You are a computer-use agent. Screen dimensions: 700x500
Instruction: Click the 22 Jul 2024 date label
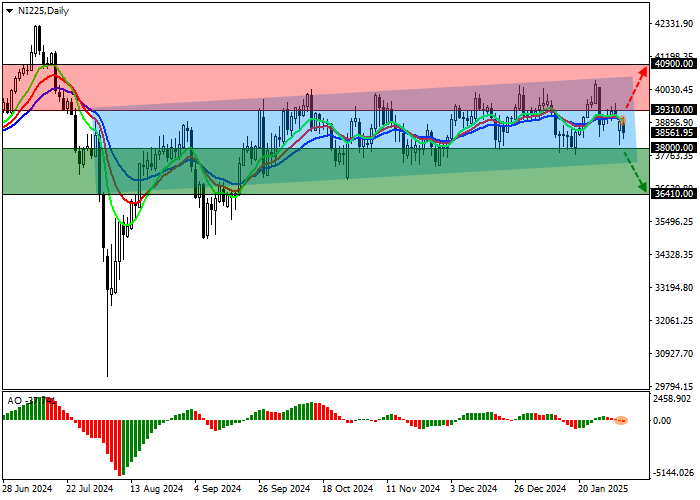click(91, 489)
